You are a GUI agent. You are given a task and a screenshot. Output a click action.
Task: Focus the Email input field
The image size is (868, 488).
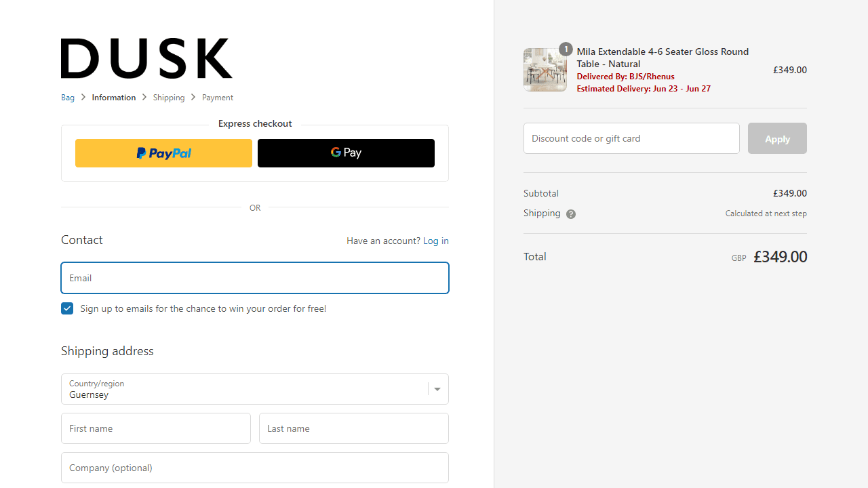(x=255, y=278)
